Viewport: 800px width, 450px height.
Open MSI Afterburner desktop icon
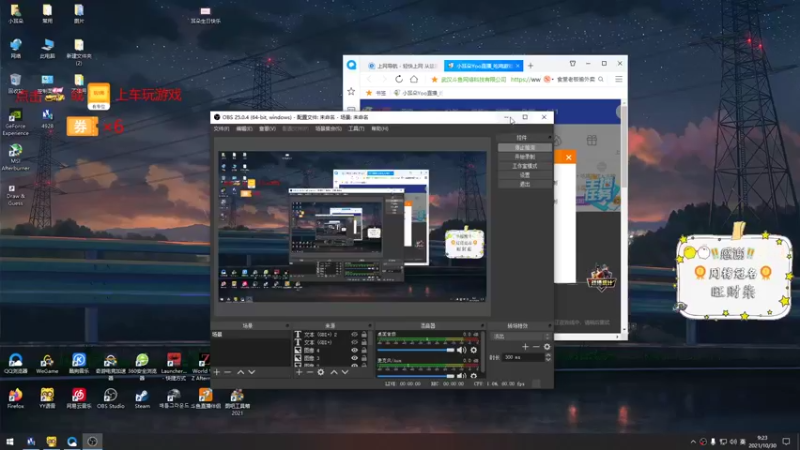pyautogui.click(x=15, y=158)
